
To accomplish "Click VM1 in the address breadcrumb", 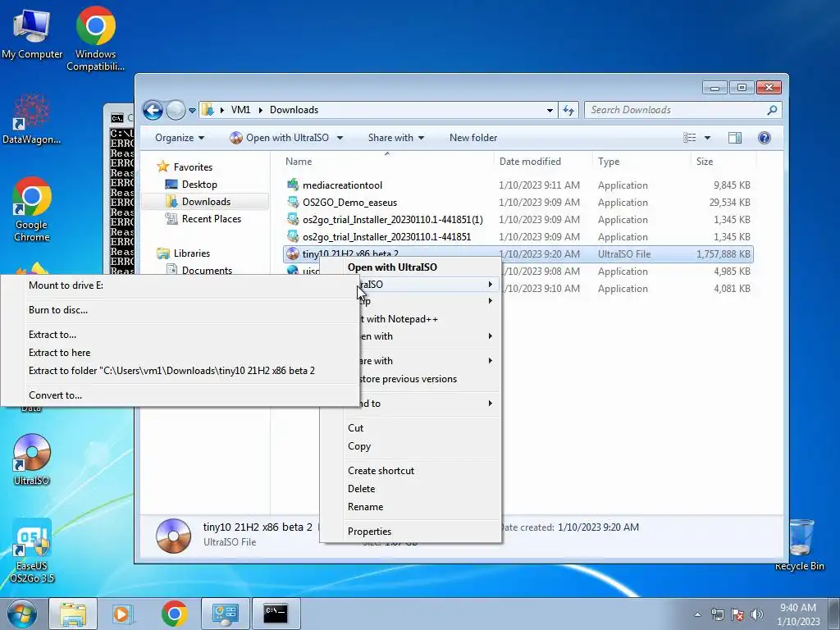I will coord(240,110).
